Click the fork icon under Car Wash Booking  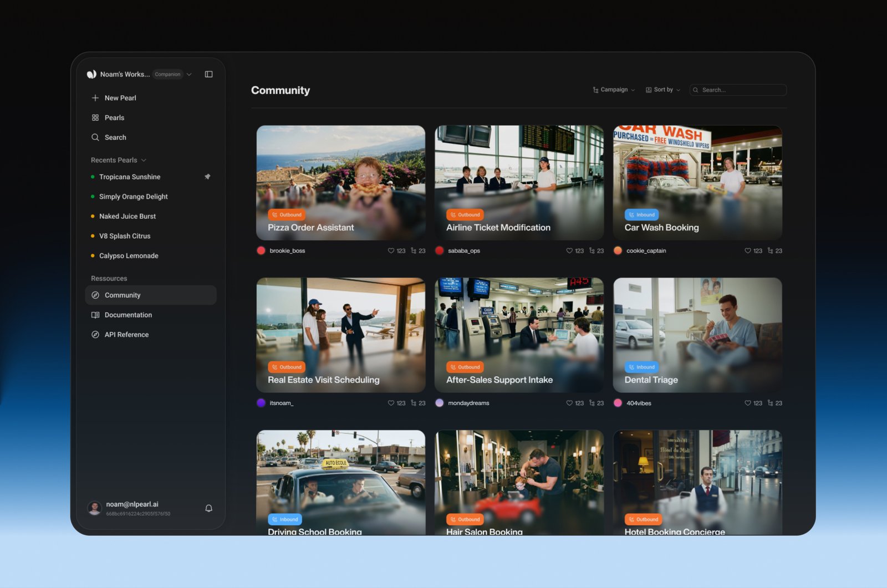(770, 251)
